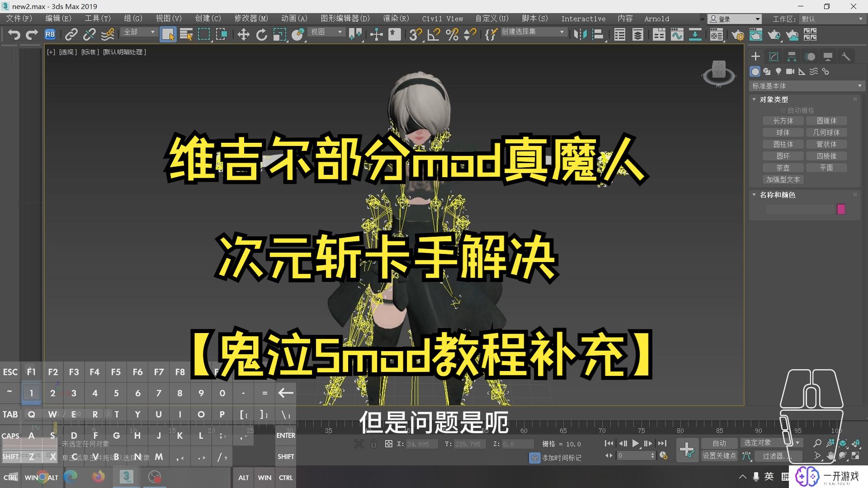The width and height of the screenshot is (868, 488).
Task: Toggle the Toggle Ribbon icon
Action: coord(659,34)
